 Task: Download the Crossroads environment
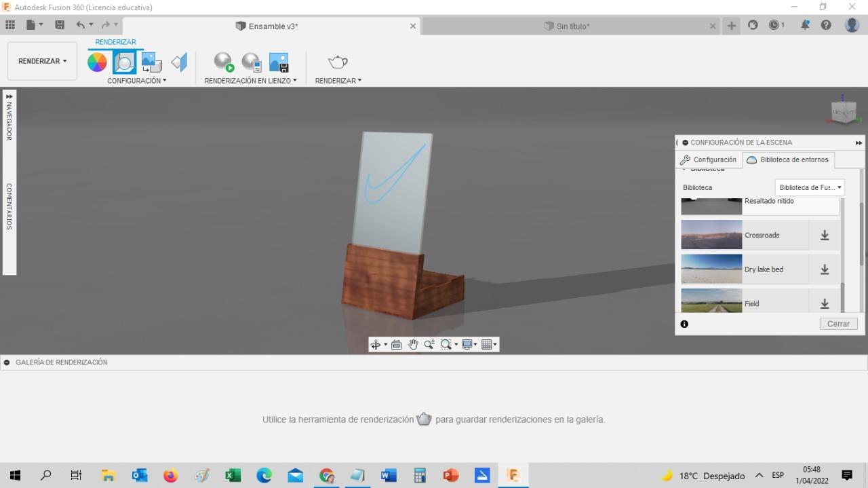[x=825, y=236]
